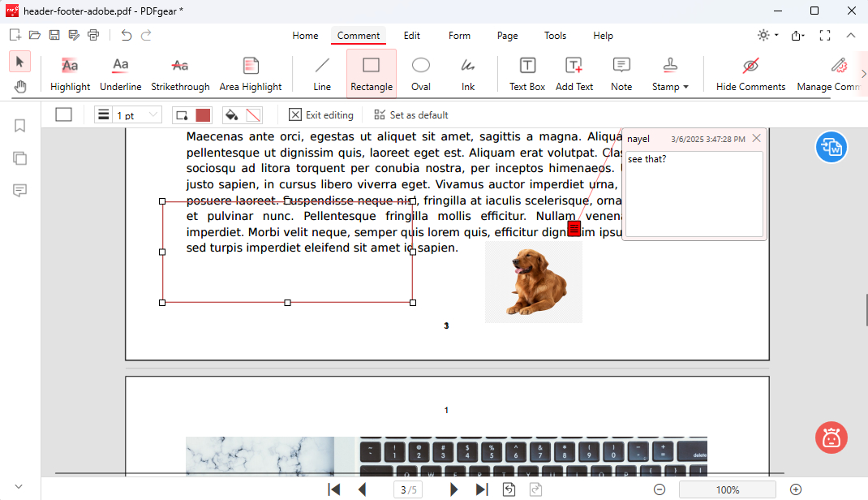Open the page Thumbnails panel
This screenshot has width=868, height=500.
pyautogui.click(x=19, y=158)
